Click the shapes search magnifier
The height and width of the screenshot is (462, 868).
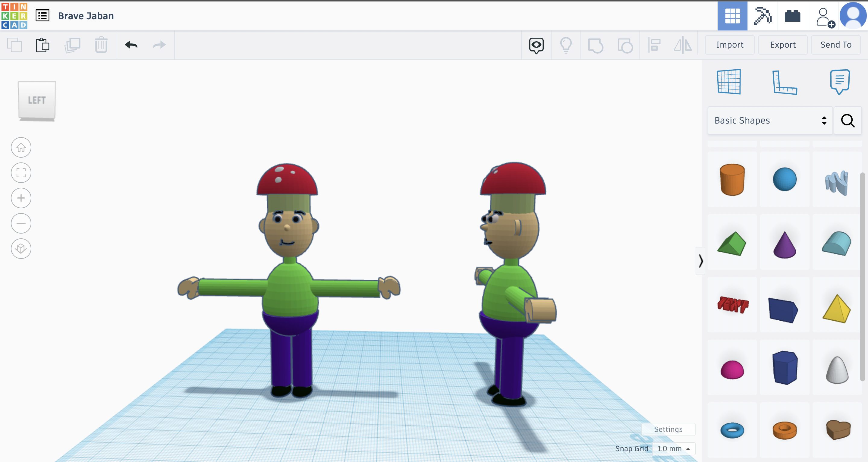tap(848, 120)
